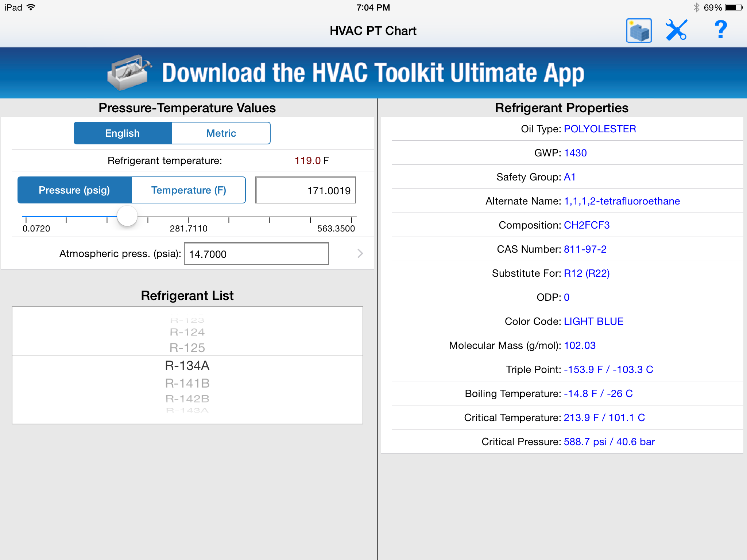Check the Wi-Fi status icon
This screenshot has width=747, height=560.
[x=31, y=7]
